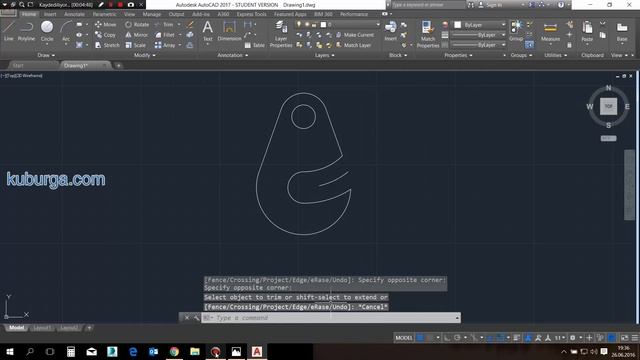Select the Dimension tool
640x360 pixels.
click(x=229, y=31)
